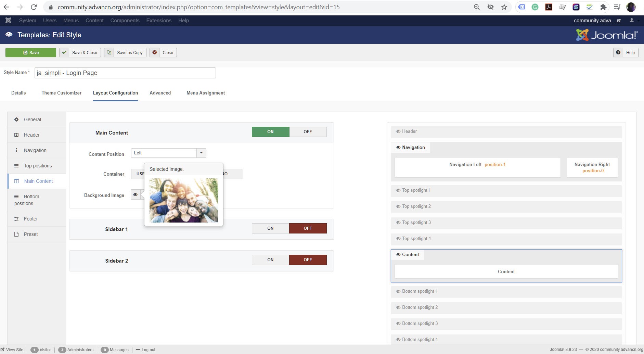The image size is (644, 354).
Task: Open the System menu
Action: click(x=28, y=21)
